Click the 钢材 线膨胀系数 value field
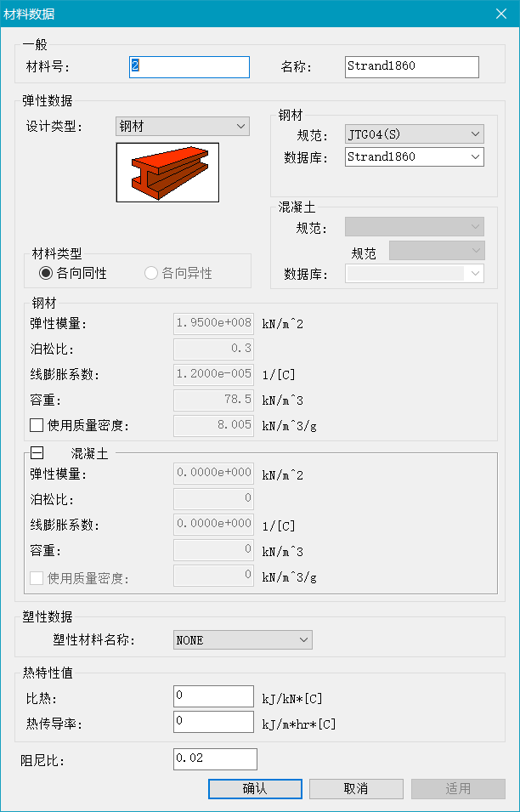Screen dimensions: 520x812 click(x=214, y=374)
